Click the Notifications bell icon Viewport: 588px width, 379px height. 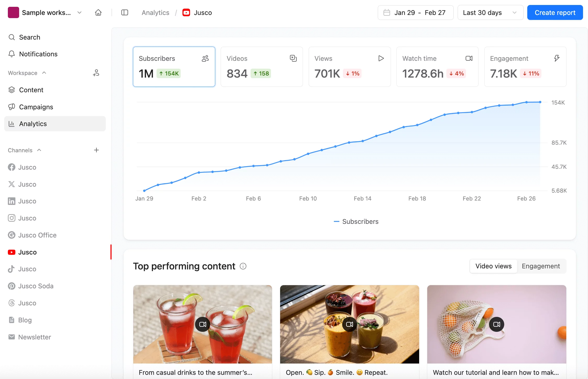click(12, 54)
